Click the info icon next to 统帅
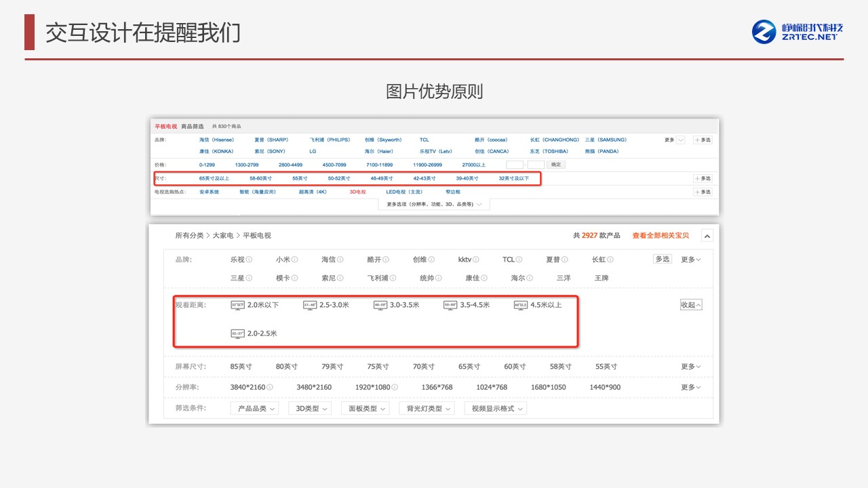868x488 pixels. 439,278
